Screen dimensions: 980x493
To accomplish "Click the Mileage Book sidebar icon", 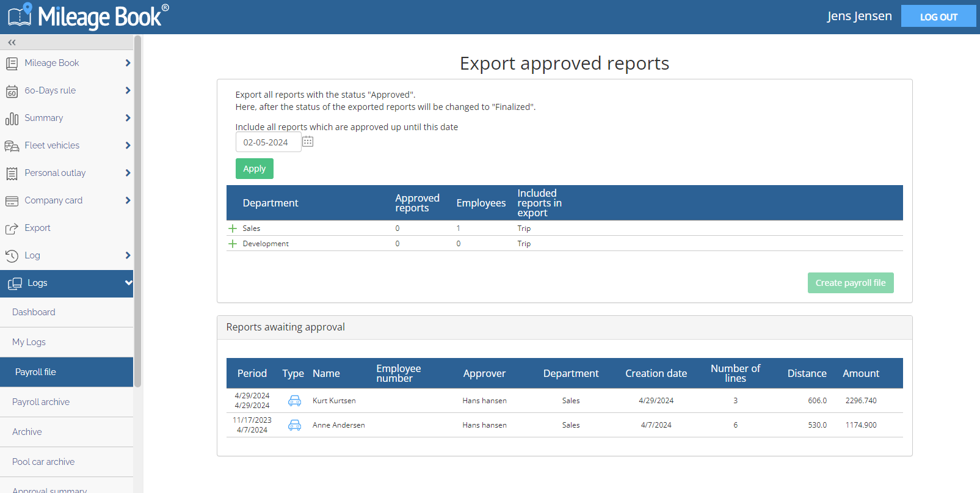I will [x=12, y=63].
